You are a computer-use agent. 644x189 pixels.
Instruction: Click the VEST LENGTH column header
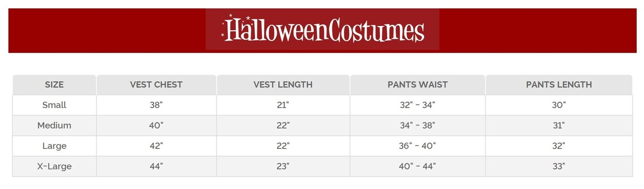(283, 84)
